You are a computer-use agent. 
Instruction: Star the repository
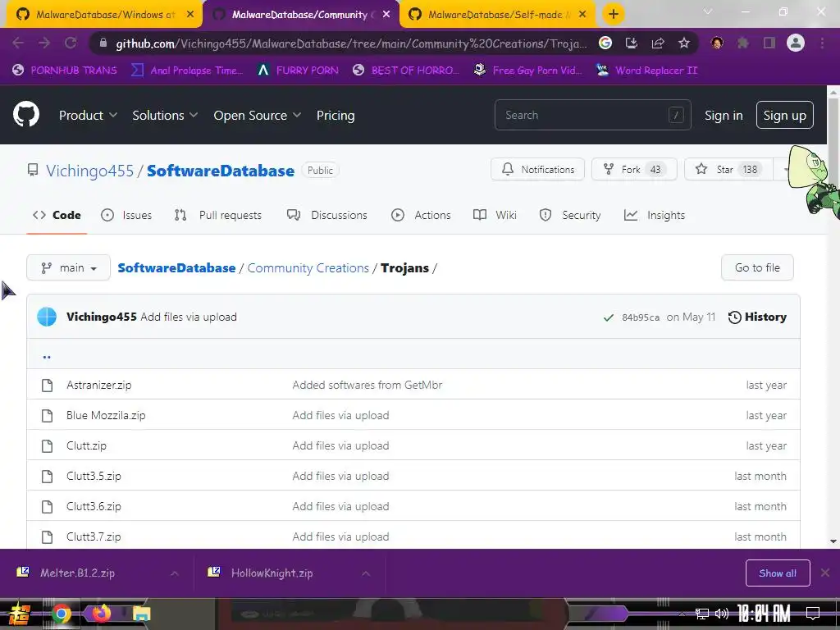tap(728, 170)
